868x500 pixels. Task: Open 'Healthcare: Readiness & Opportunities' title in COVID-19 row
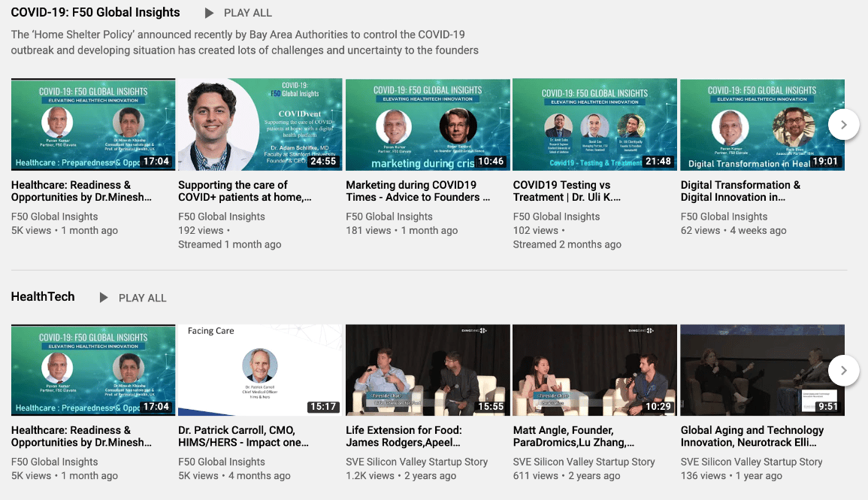(81, 191)
